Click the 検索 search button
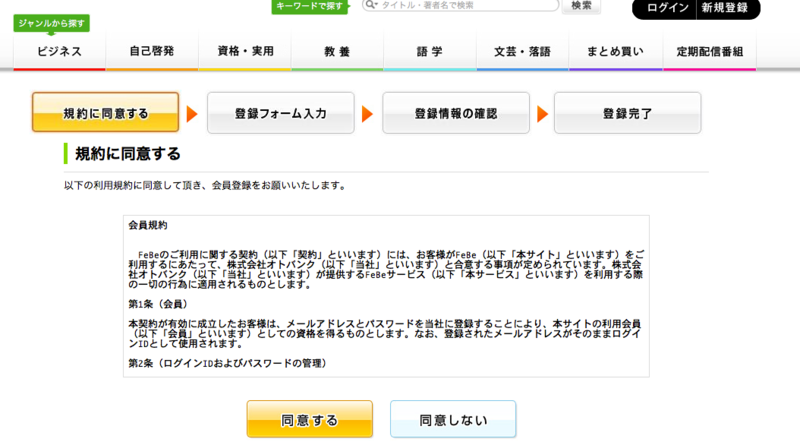Screen dimensions: 800x442 (581, 6)
